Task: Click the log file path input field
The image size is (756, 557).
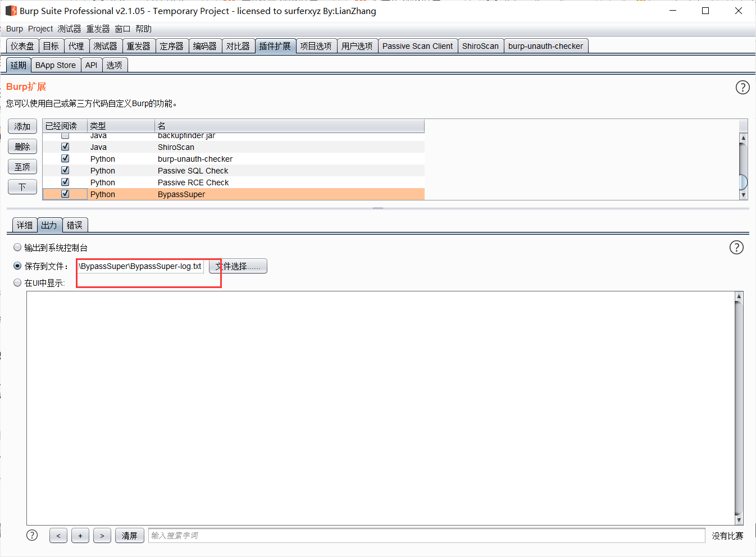Action: 140,266
